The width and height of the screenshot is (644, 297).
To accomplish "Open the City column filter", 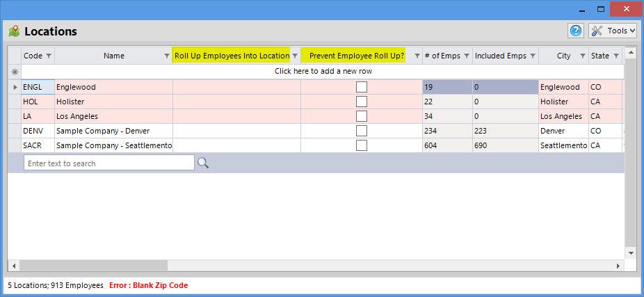I will pyautogui.click(x=583, y=56).
